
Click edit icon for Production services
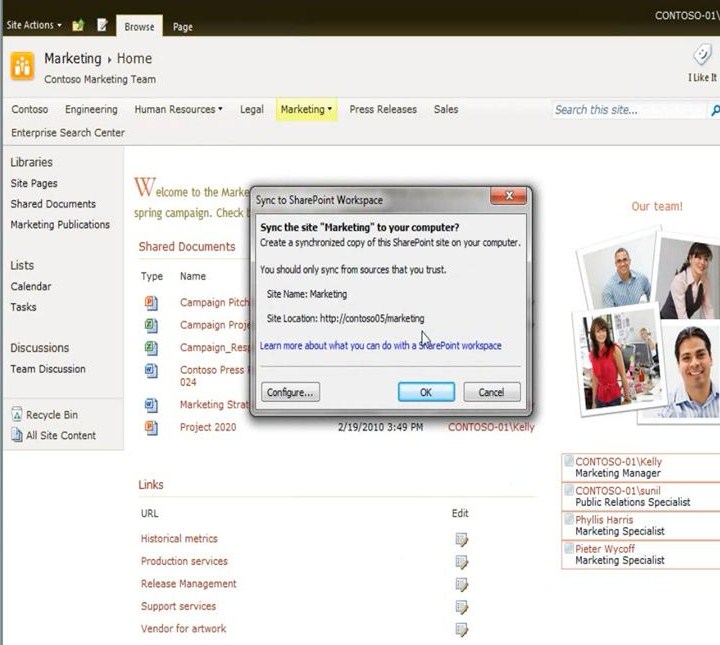[x=461, y=562]
